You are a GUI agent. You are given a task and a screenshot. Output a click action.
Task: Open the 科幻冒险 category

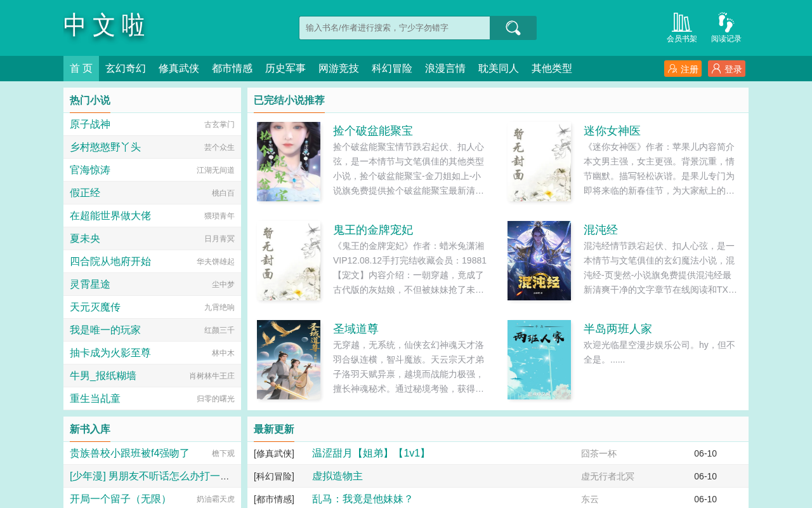pos(392,69)
